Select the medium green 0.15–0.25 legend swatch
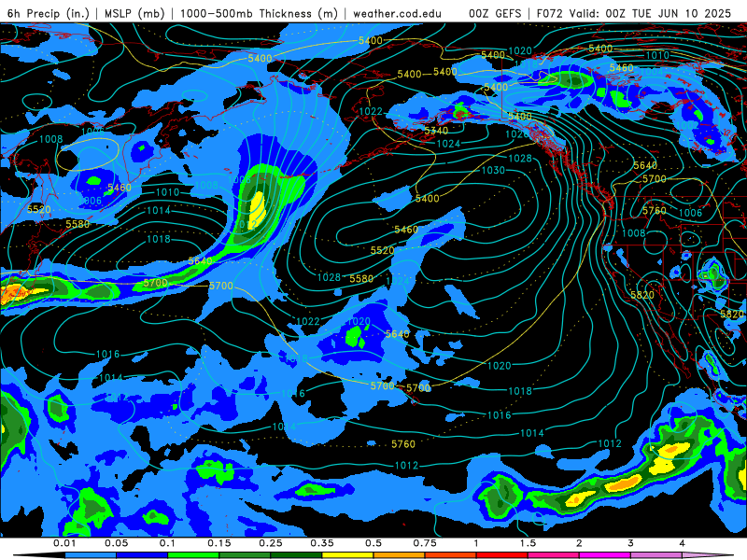Image resolution: width=747 pixels, height=560 pixels. coord(245,555)
